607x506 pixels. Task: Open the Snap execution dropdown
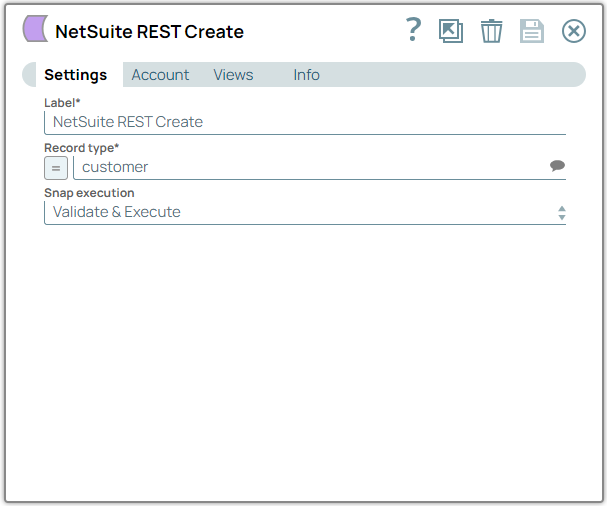tap(305, 213)
